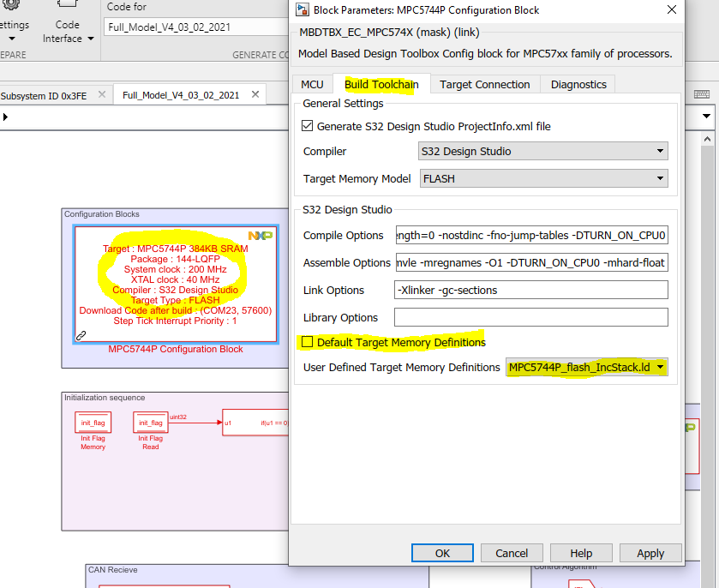
Task: Select the MPC5744P Configuration Block
Action: pos(176,285)
